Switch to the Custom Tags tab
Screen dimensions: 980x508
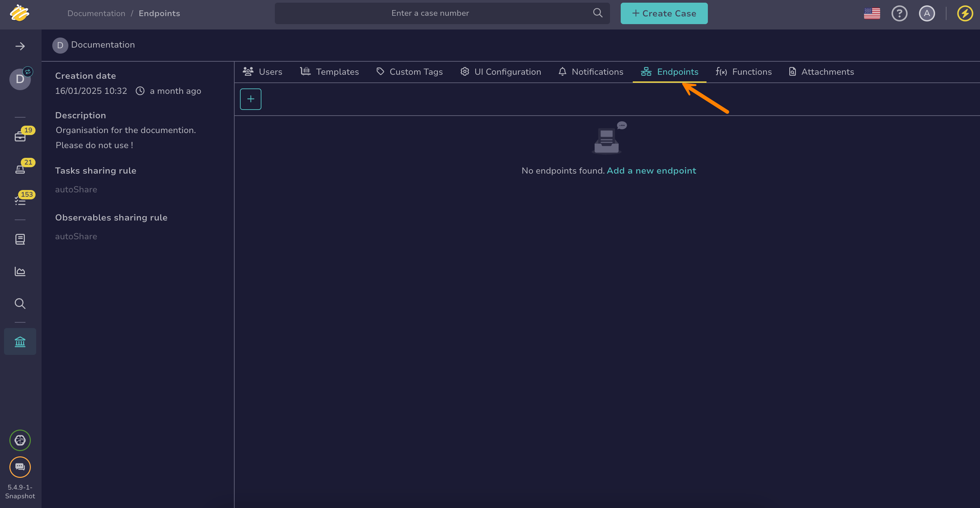[409, 72]
